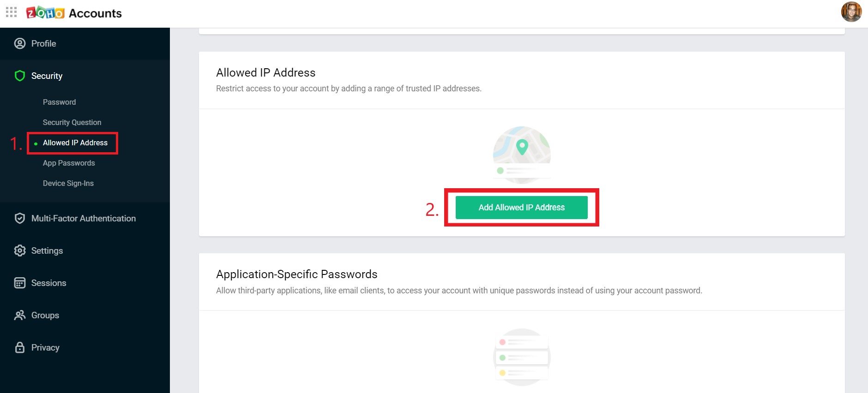
Task: Click the Sessions calendar icon
Action: pos(20,283)
